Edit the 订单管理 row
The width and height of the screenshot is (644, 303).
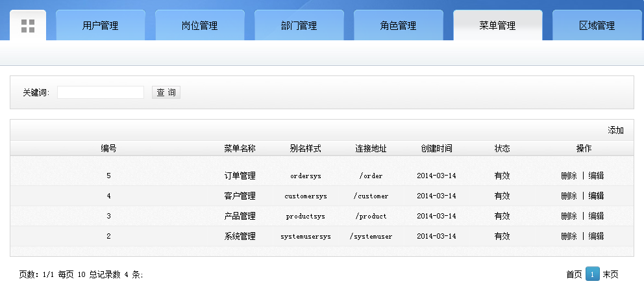click(x=596, y=176)
